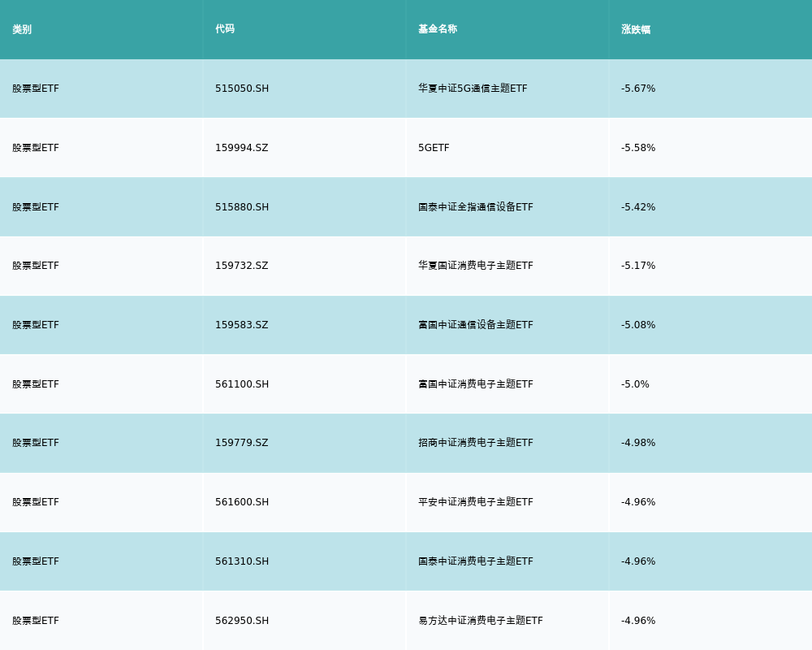Click 股票型ETF in the 159732.SZ row
This screenshot has width=812, height=650.
pos(36,266)
